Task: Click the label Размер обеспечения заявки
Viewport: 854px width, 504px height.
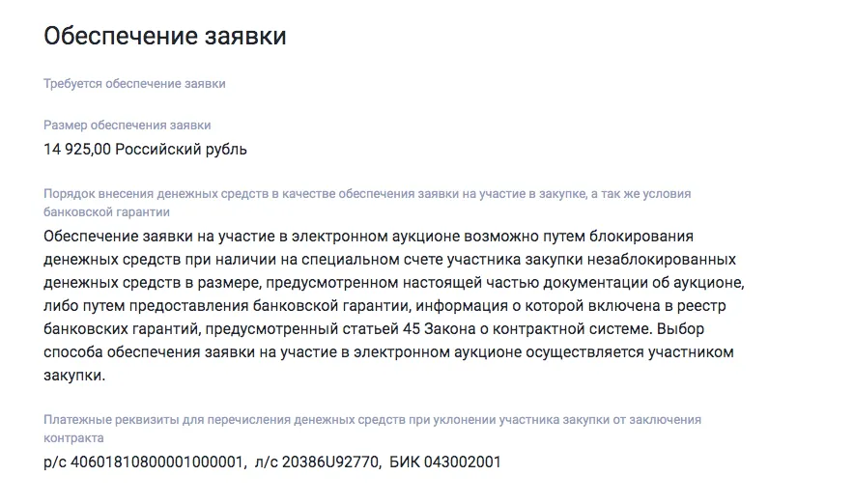Action: [127, 126]
